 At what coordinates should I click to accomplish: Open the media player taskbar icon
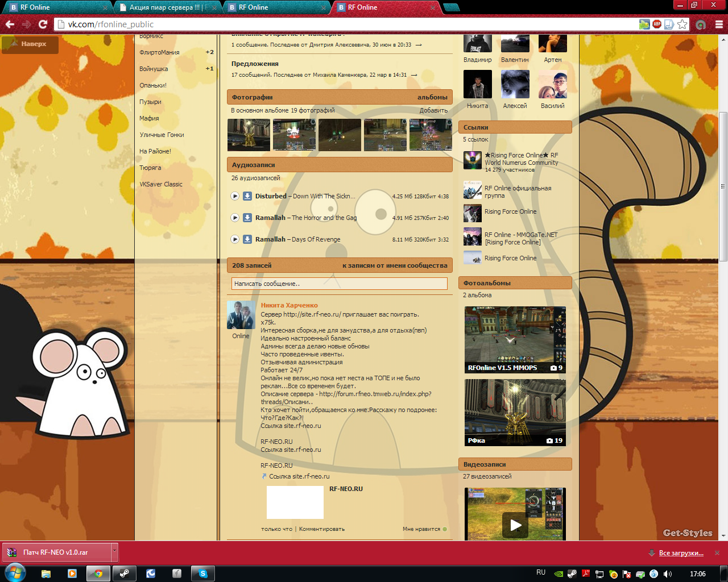(x=72, y=573)
